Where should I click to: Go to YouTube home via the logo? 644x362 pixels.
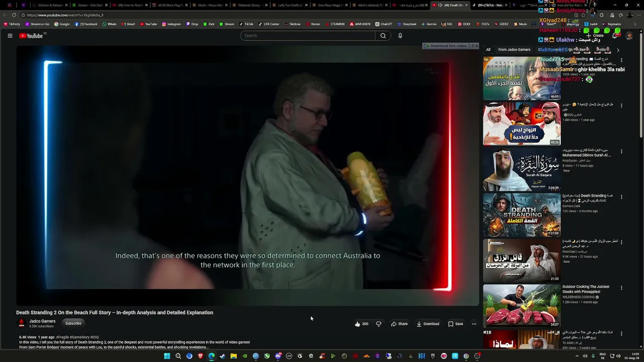click(x=31, y=36)
